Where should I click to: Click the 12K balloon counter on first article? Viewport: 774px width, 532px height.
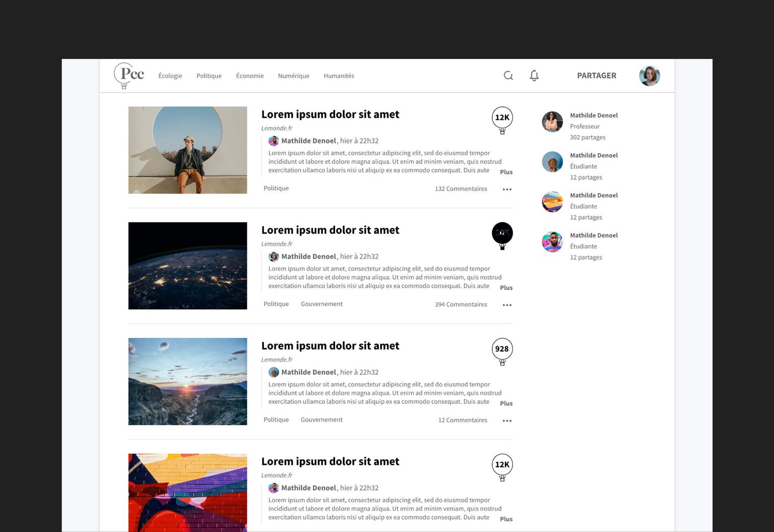click(502, 120)
